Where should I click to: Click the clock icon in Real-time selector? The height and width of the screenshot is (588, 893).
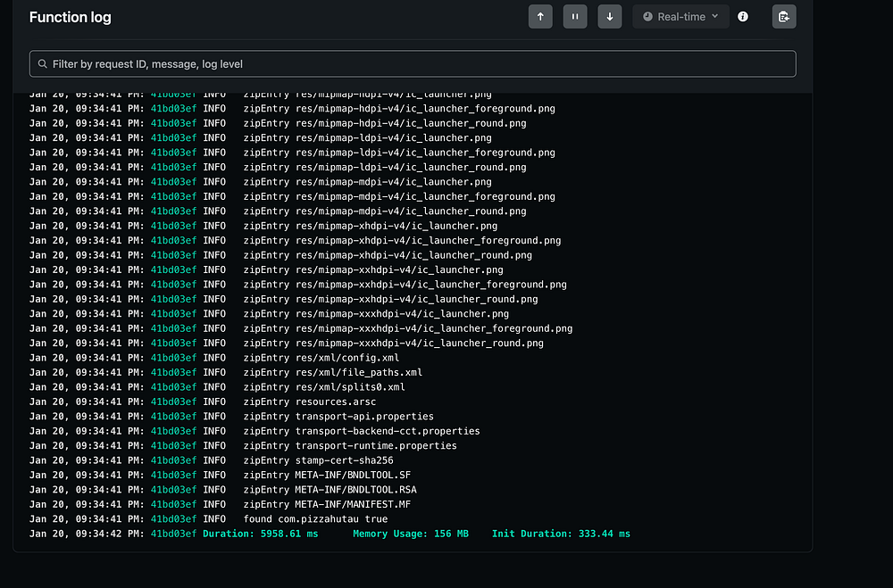[x=648, y=16]
